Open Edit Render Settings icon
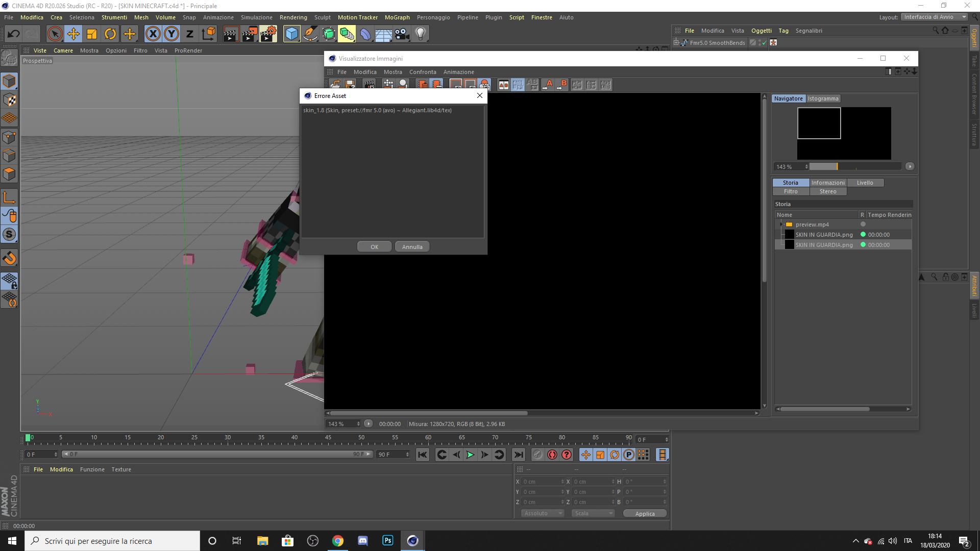The width and height of the screenshot is (980, 551). (x=268, y=34)
